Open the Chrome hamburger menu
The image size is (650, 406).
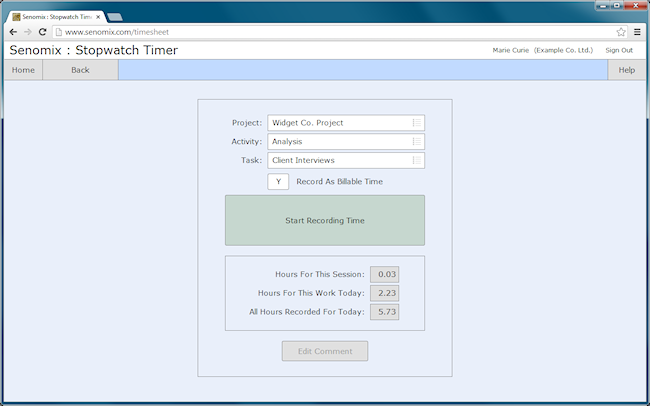click(637, 32)
